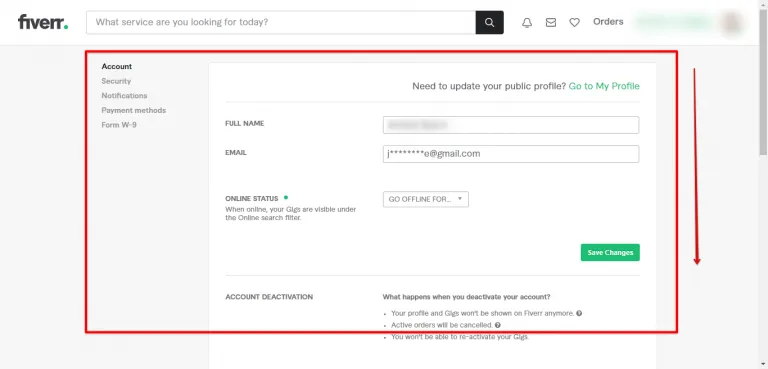
Task: Click the ACCOUNT DEACTIVATION heading text
Action: pos(269,297)
